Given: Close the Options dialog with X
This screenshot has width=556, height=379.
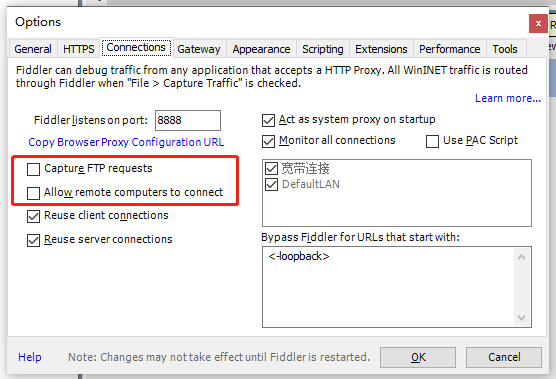Looking at the screenshot, I should click(x=538, y=24).
